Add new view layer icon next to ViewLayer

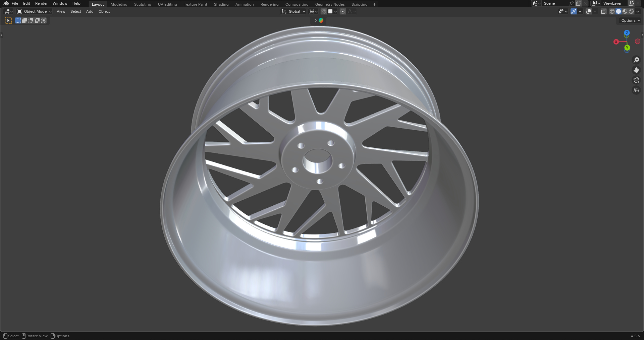click(x=631, y=3)
